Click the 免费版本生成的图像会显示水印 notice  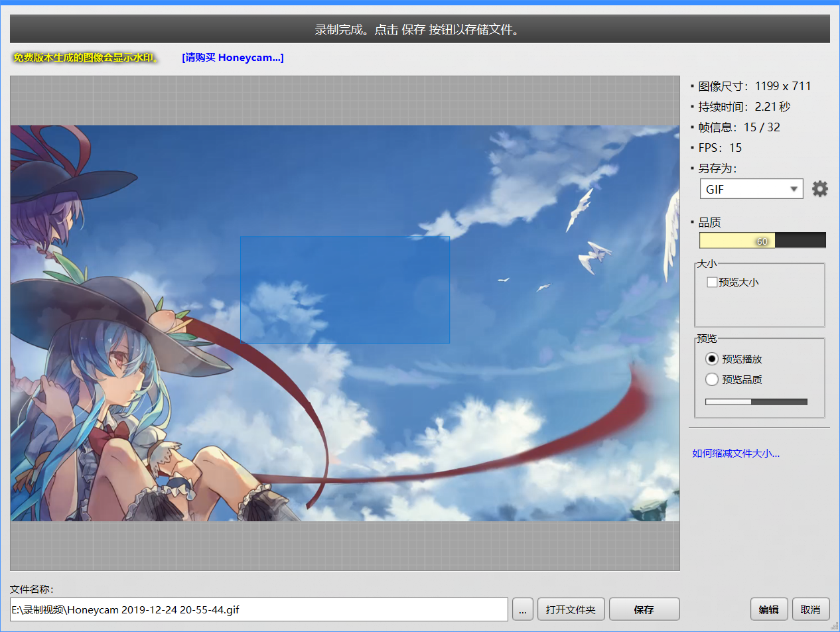pyautogui.click(x=87, y=58)
